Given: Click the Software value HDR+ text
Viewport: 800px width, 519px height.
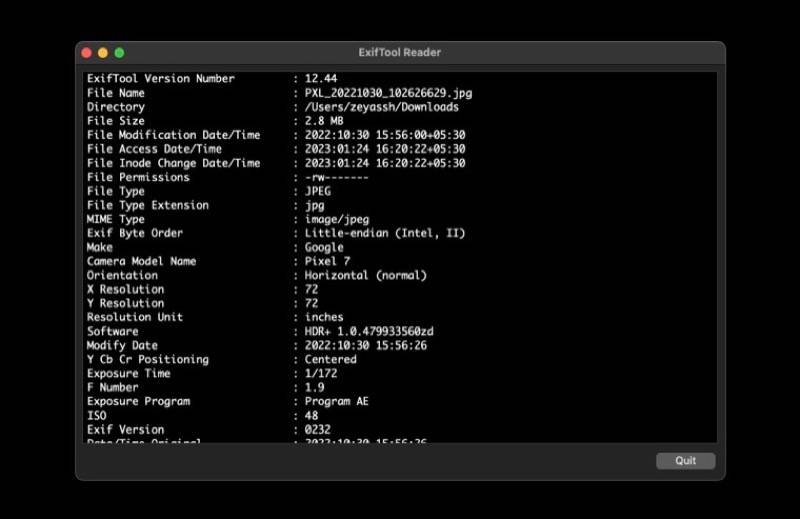Looking at the screenshot, I should pos(369,331).
